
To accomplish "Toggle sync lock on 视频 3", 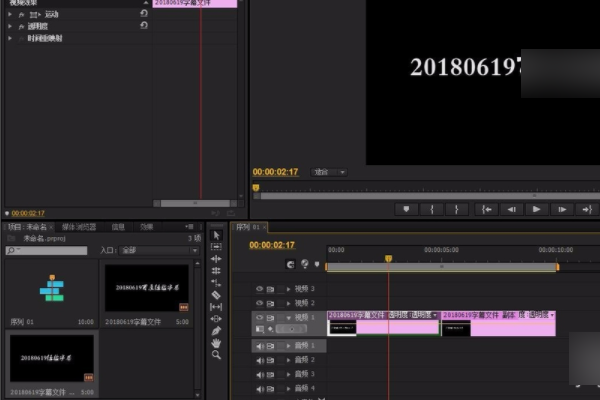I will [270, 289].
